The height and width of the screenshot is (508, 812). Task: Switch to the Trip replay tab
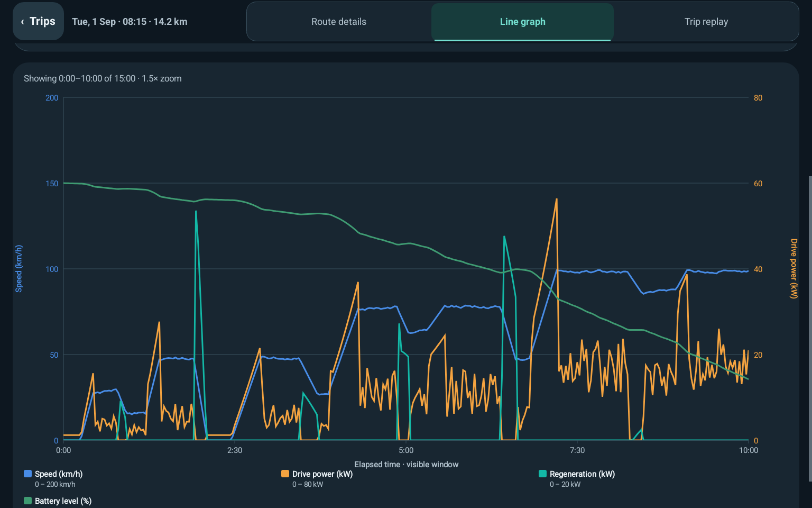[706, 22]
